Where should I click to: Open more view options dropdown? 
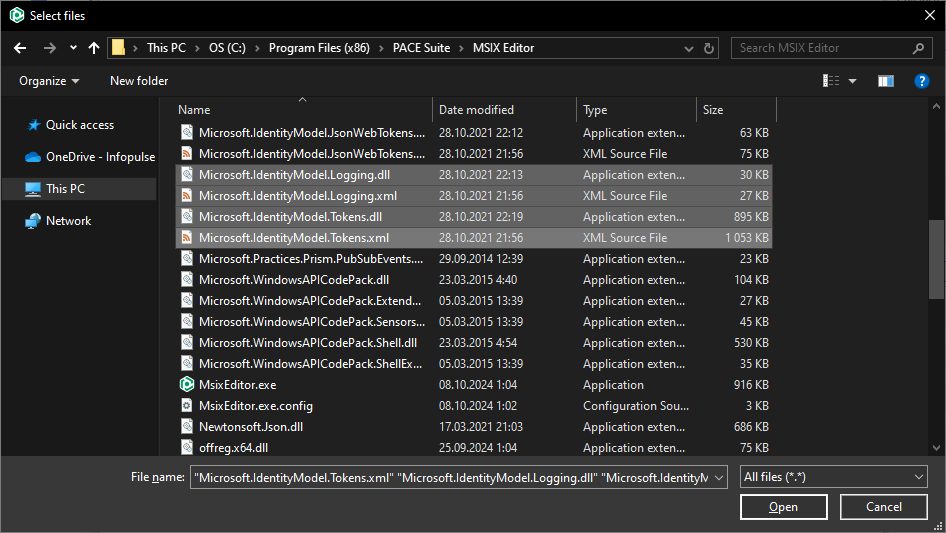pos(852,81)
